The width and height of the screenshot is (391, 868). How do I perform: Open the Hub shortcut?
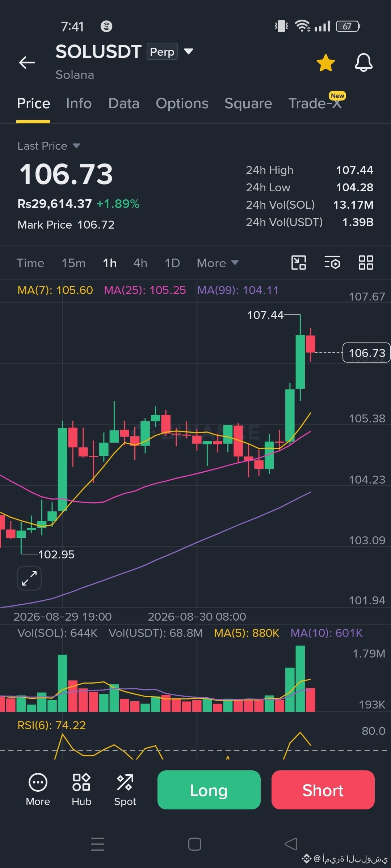[81, 790]
